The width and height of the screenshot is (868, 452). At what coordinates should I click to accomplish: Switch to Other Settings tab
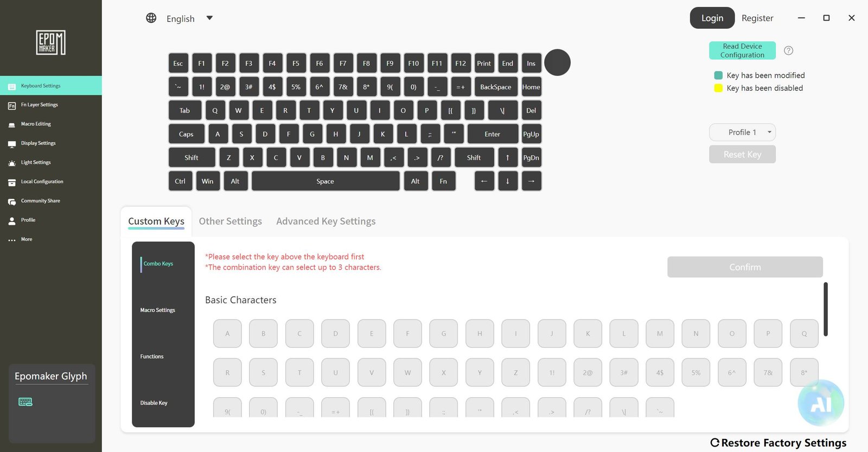click(231, 221)
